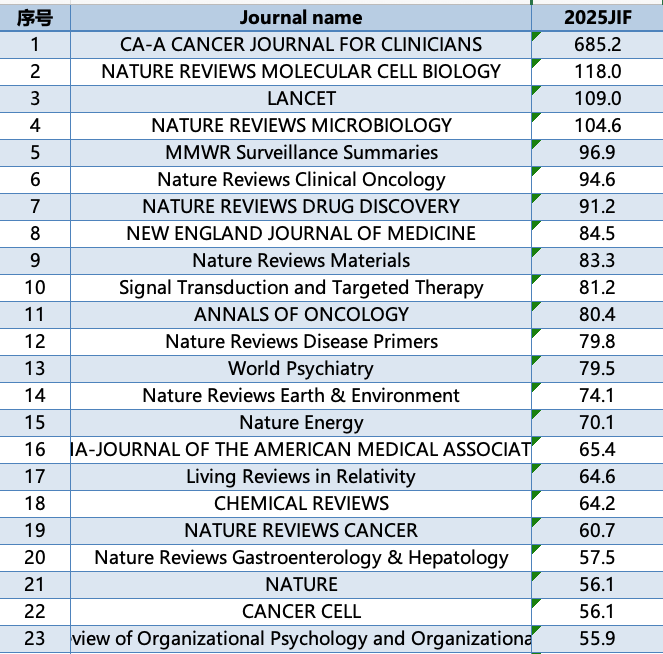Click the JIF value 91.2
Viewport: 663px width, 654px height.
pyautogui.click(x=597, y=206)
